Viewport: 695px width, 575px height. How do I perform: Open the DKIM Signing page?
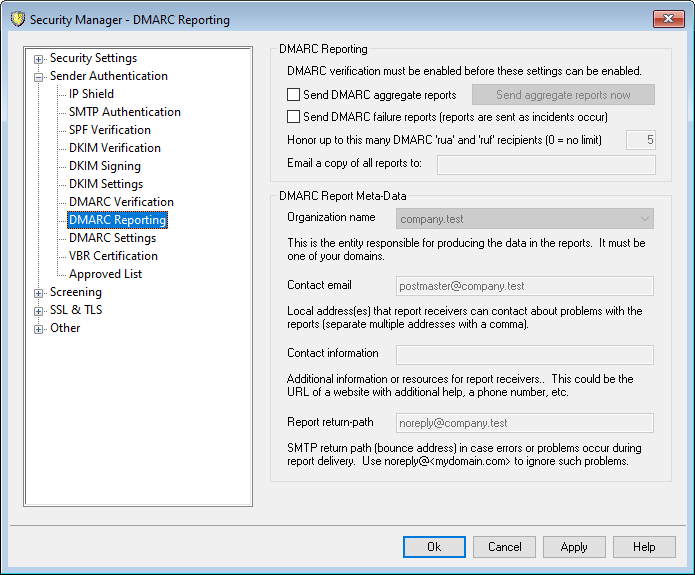point(104,166)
